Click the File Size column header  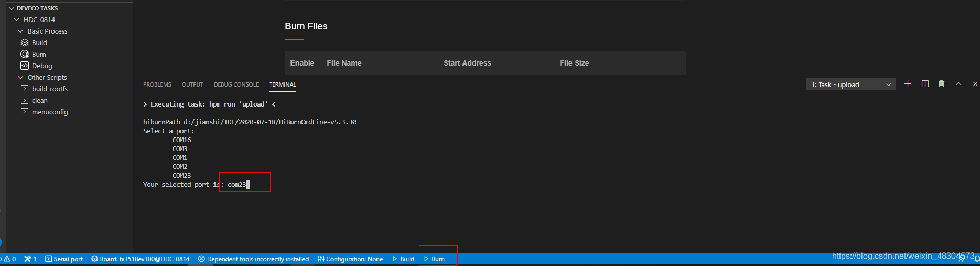pyautogui.click(x=574, y=63)
